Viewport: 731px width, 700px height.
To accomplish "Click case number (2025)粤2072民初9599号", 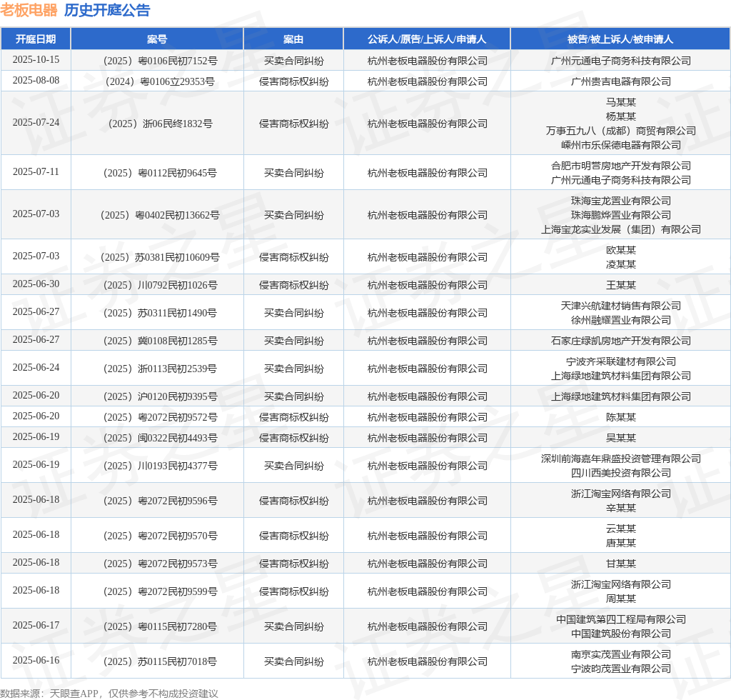I will [x=160, y=591].
